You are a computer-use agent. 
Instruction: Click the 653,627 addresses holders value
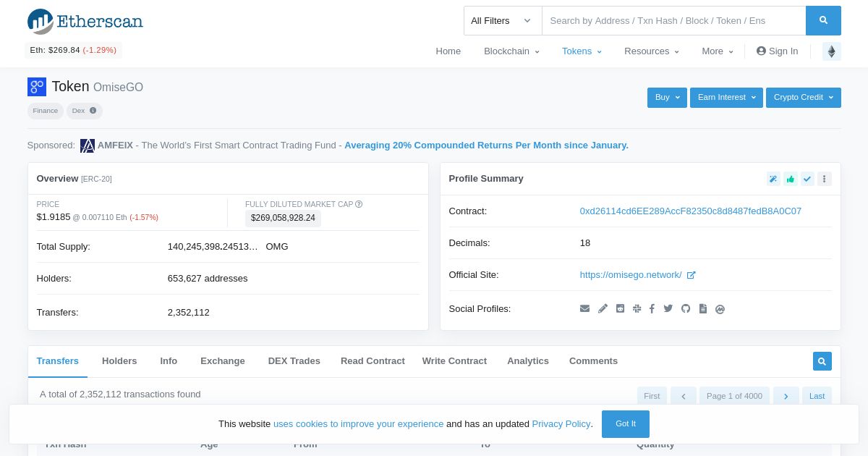[x=208, y=279]
